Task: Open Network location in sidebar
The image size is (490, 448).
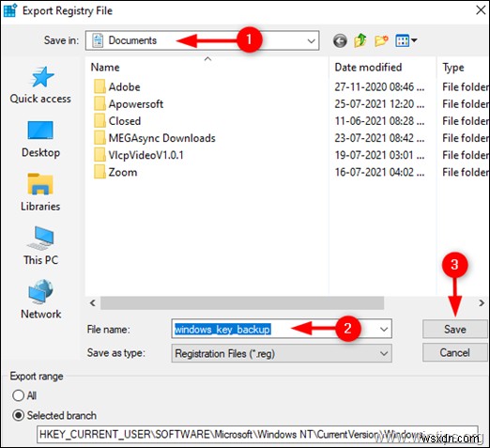Action: click(40, 300)
